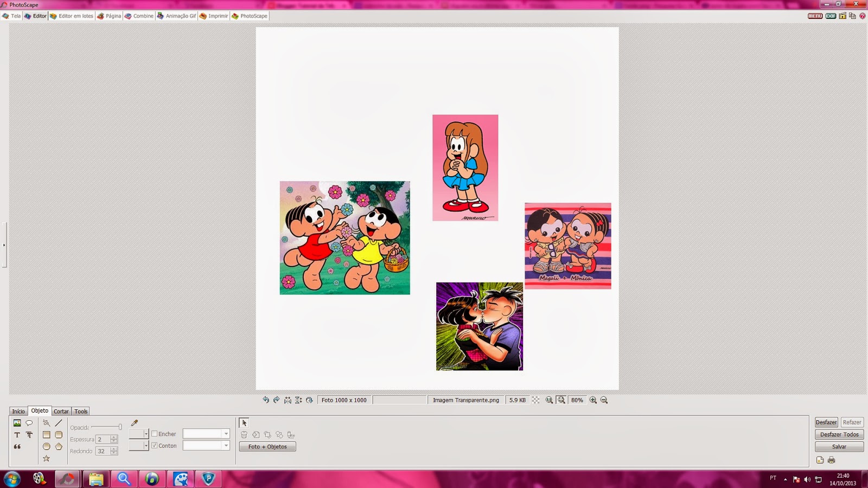This screenshot has width=868, height=488.
Task: Select the circle shape tool
Action: pos(47,447)
